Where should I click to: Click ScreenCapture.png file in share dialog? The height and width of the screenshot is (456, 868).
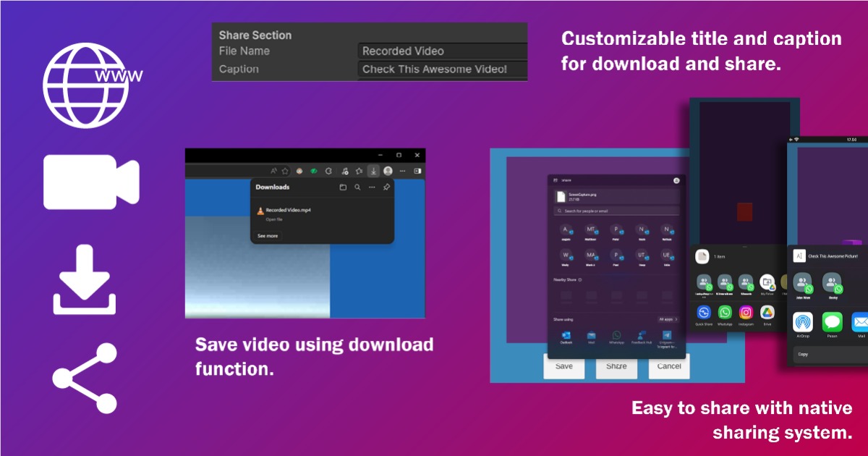click(x=616, y=196)
